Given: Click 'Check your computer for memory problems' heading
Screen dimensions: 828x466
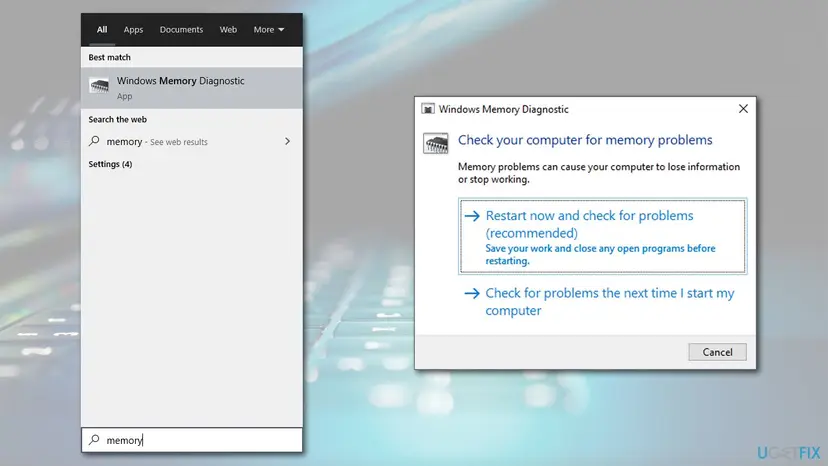Looking at the screenshot, I should pos(585,140).
